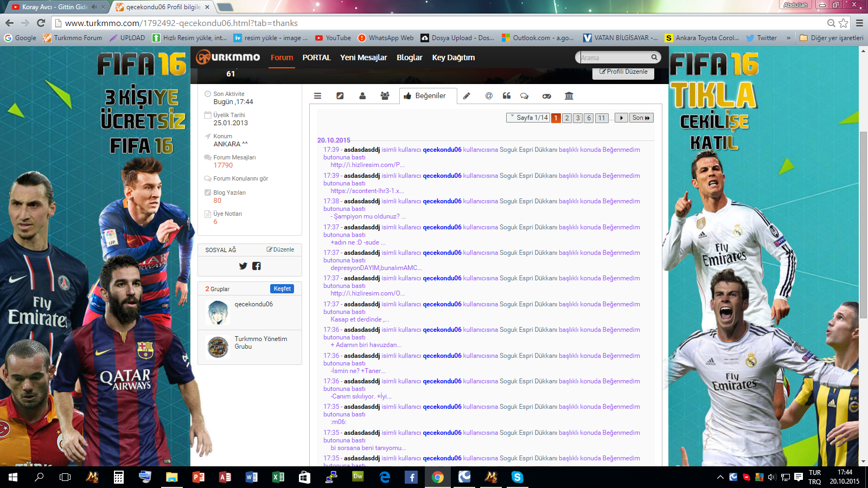The image size is (868, 488).
Task: Go to page 11 of likes
Action: pyautogui.click(x=602, y=118)
